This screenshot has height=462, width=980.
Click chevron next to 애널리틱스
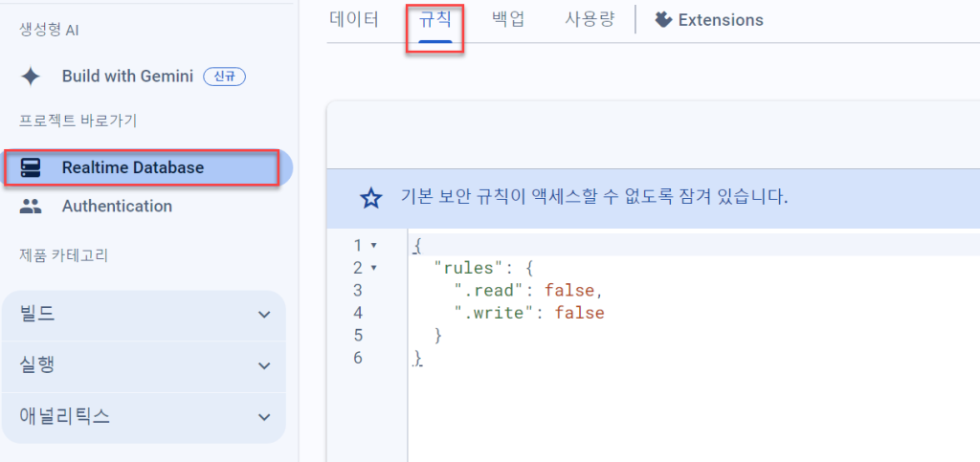point(264,418)
